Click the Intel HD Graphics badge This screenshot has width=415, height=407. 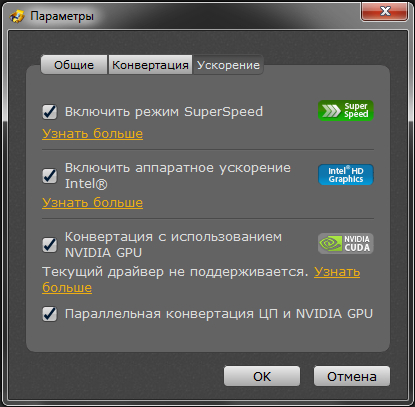click(346, 175)
